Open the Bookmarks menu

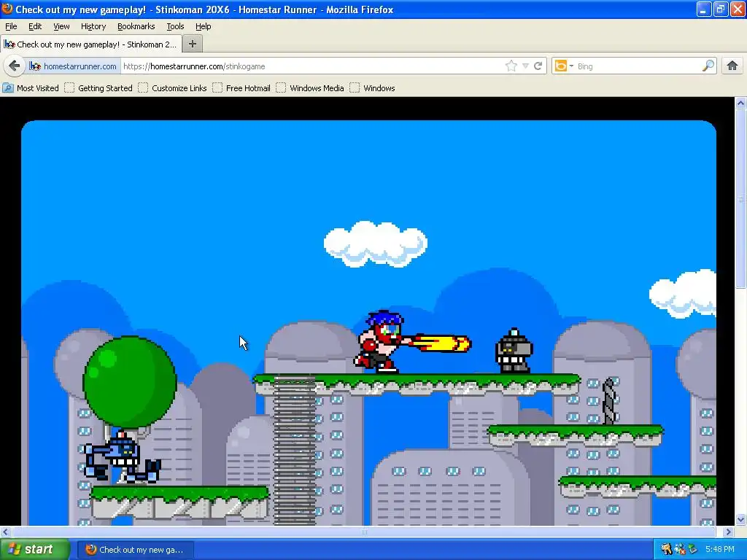[136, 26]
